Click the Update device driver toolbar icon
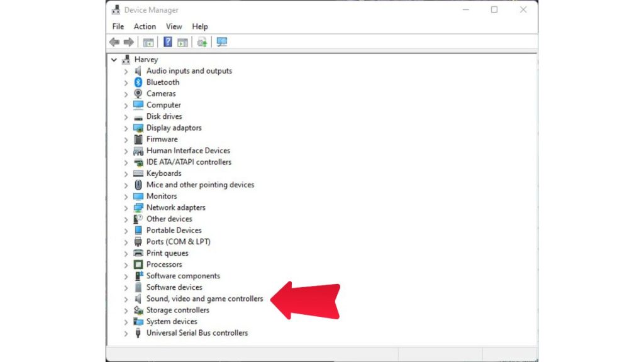This screenshot has width=644, height=362. click(202, 42)
